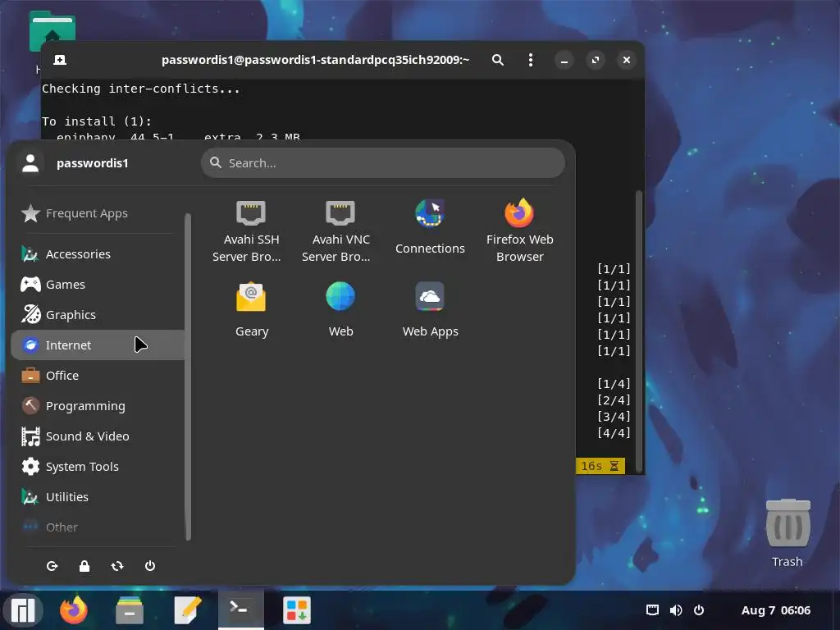Click the power off icon in menu

[x=150, y=566]
